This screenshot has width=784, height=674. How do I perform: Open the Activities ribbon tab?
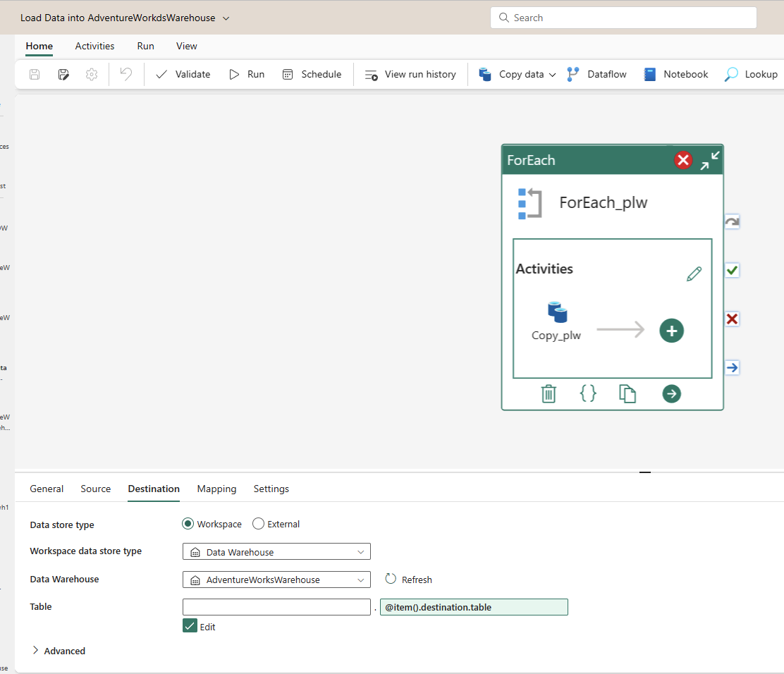pyautogui.click(x=94, y=46)
